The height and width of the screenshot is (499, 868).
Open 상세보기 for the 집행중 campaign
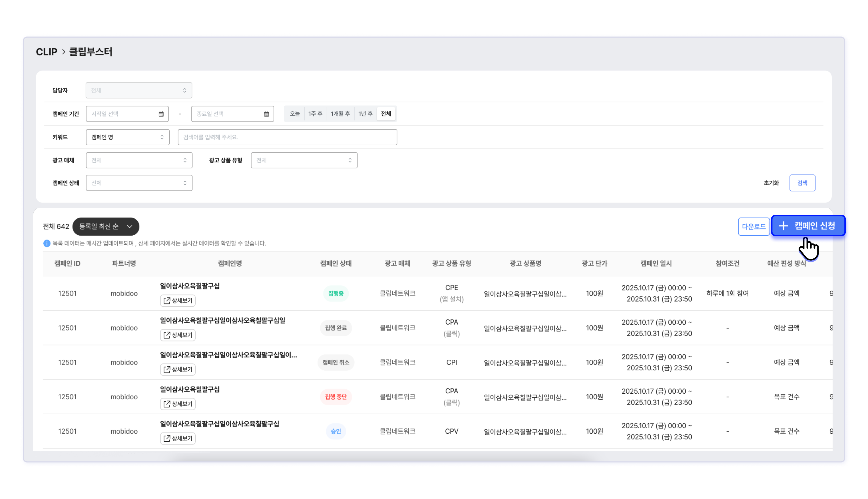tap(178, 301)
